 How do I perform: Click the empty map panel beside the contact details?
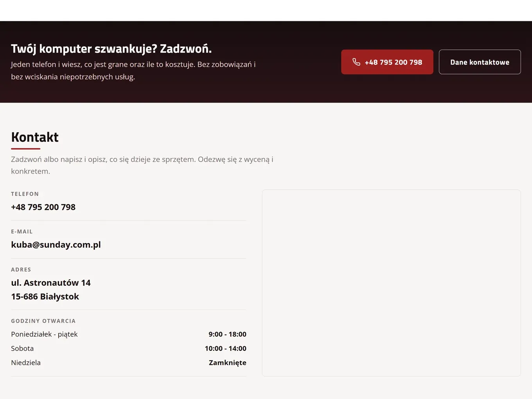point(391,283)
